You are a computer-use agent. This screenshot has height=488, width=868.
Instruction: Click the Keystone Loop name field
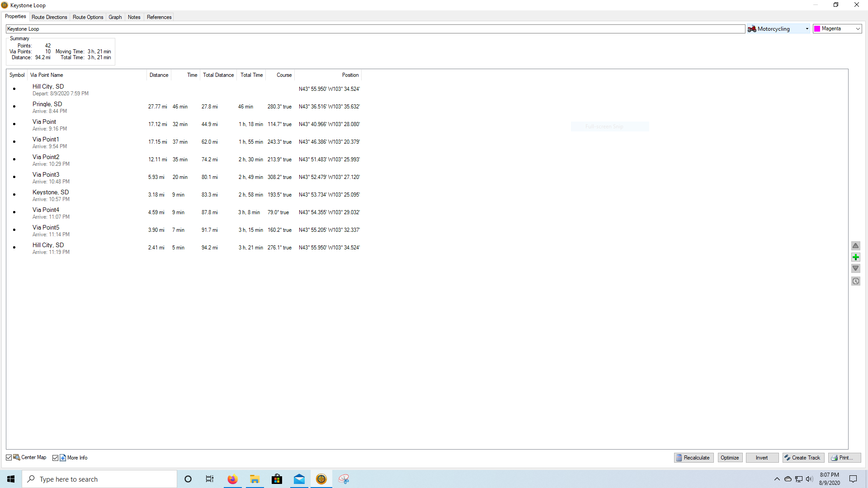(375, 29)
